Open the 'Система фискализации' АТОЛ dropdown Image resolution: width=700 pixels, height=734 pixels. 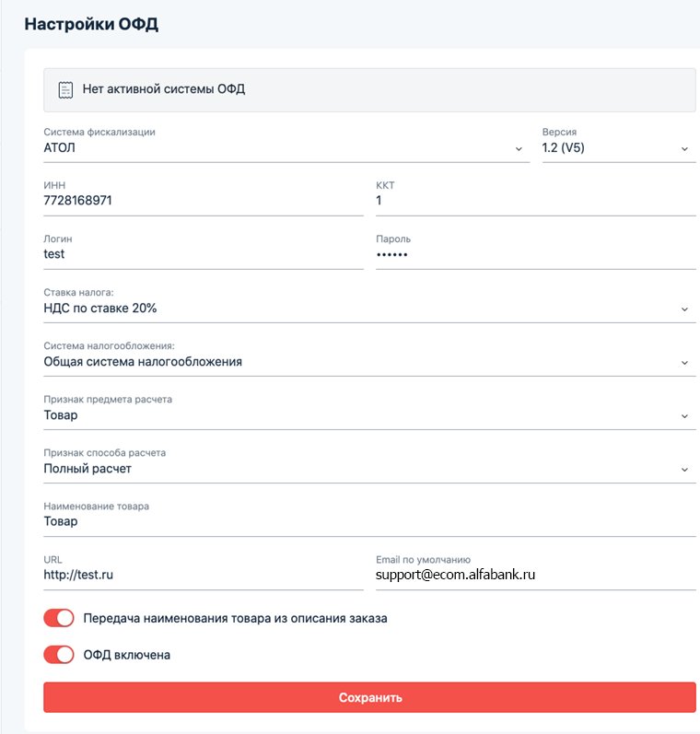pos(286,148)
